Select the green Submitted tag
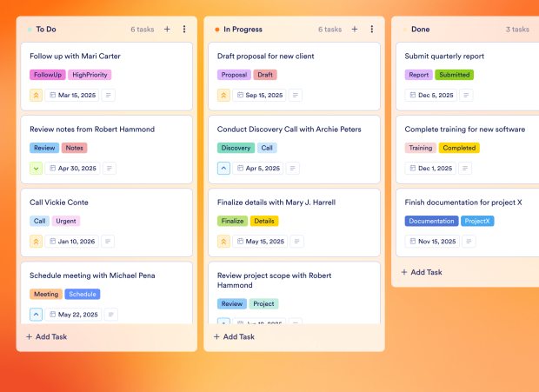The image size is (539, 392). (454, 75)
